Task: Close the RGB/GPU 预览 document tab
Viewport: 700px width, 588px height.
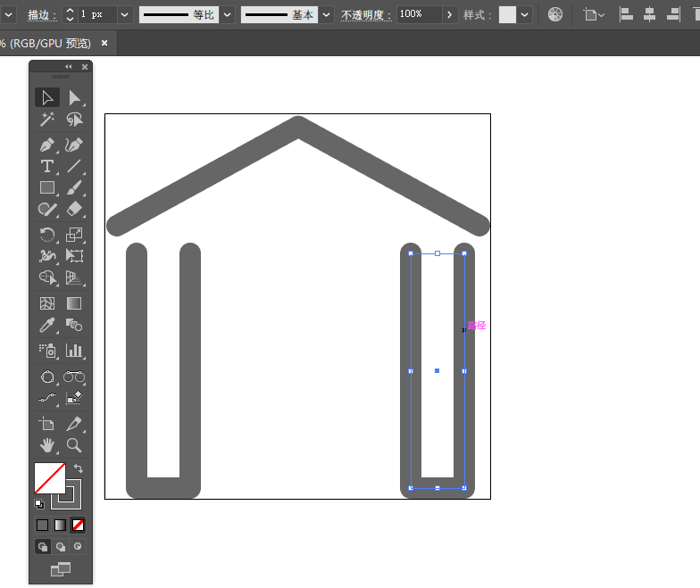Action: (x=104, y=43)
